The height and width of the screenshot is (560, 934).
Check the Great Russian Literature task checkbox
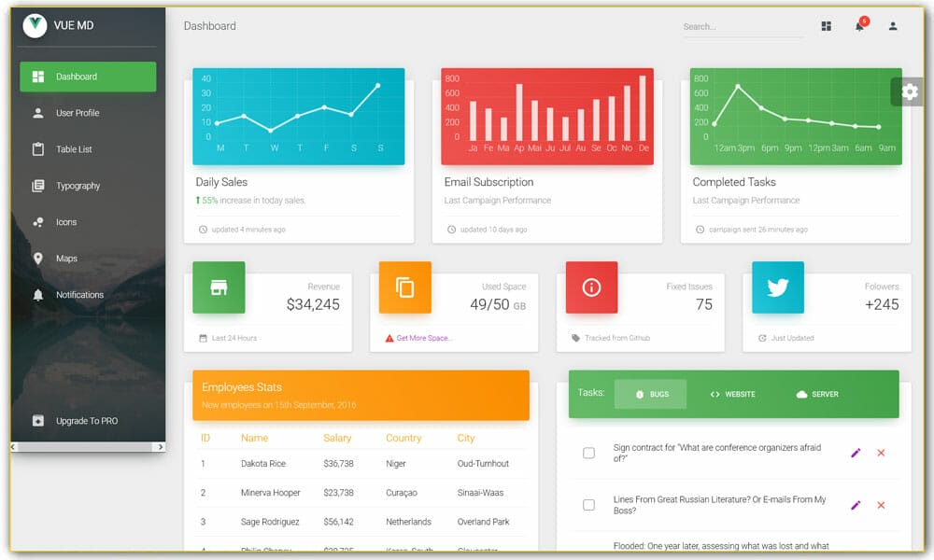click(588, 505)
